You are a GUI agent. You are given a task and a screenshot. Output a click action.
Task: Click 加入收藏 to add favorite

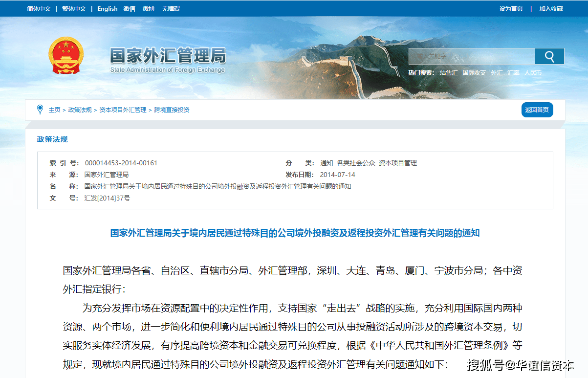[550, 8]
